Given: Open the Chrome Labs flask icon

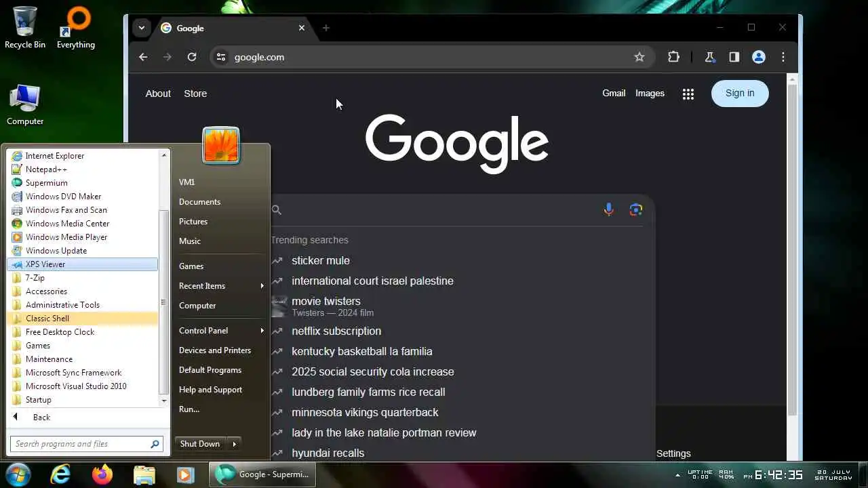Looking at the screenshot, I should (x=710, y=57).
